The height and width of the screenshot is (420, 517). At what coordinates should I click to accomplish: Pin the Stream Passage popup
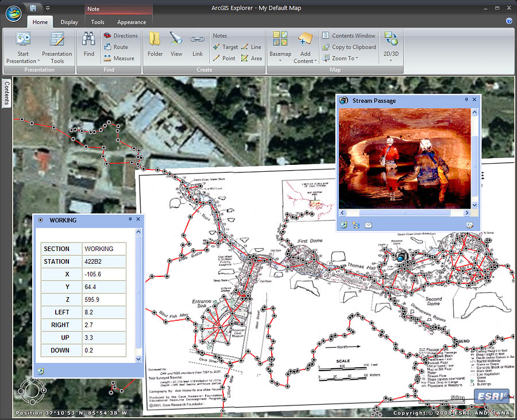click(x=466, y=99)
